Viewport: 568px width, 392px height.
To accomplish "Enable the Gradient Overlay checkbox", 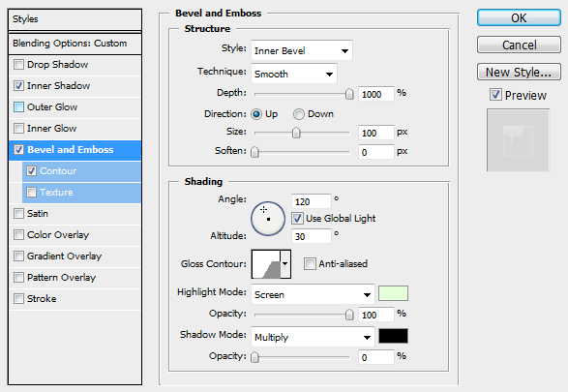I will coord(18,256).
